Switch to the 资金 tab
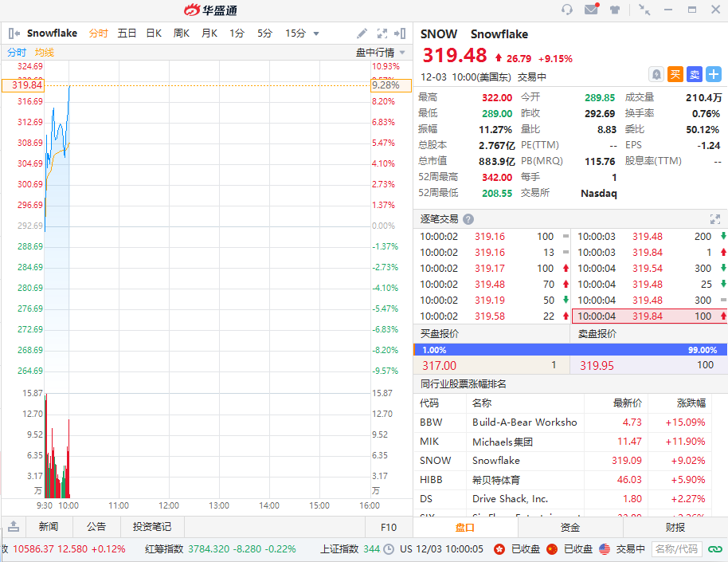The width and height of the screenshot is (728, 562). 570,527
